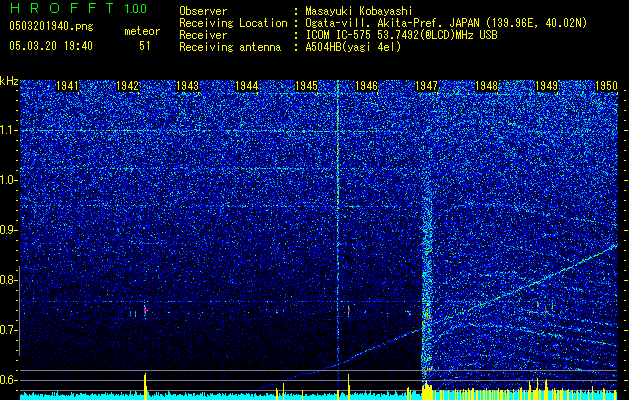This screenshot has width=629, height=400.
Task: Click the Receiving Location field label
Action: tap(233, 23)
